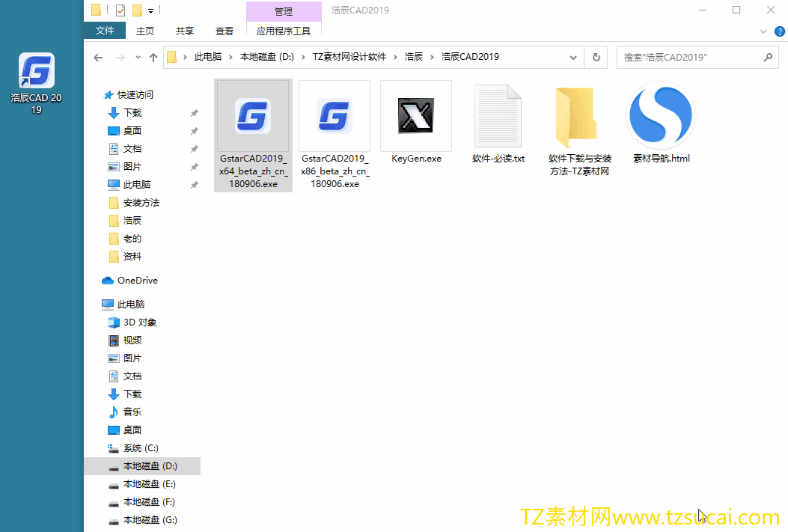Open the 应用程序工具 ribbon tab
Screen dimensions: 788x532
pos(284,31)
